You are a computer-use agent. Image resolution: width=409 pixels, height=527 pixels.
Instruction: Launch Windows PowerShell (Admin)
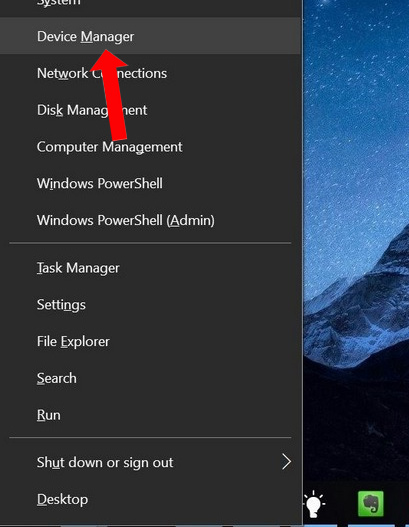(x=150, y=220)
